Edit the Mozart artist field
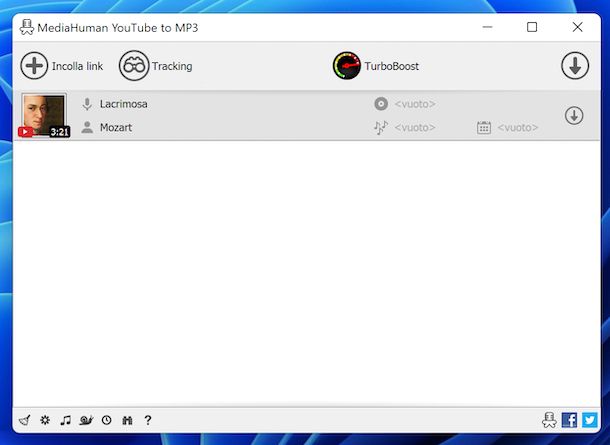This screenshot has width=610, height=445. (116, 128)
